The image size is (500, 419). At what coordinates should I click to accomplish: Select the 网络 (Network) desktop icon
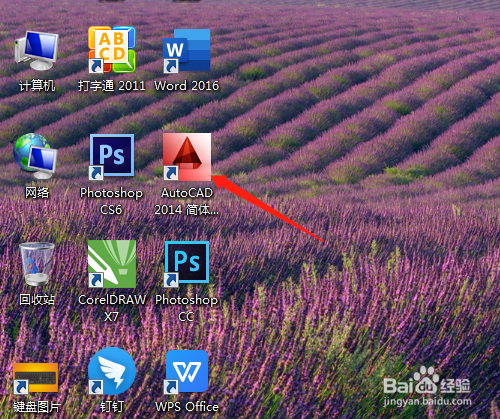coord(35,156)
